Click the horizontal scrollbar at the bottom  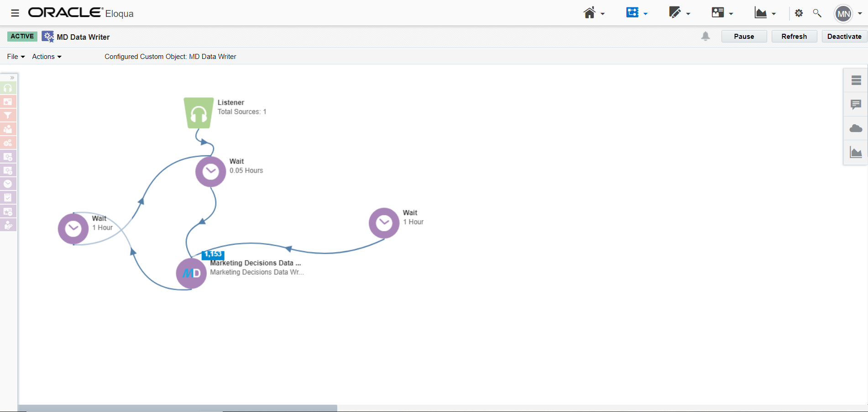[x=177, y=408]
